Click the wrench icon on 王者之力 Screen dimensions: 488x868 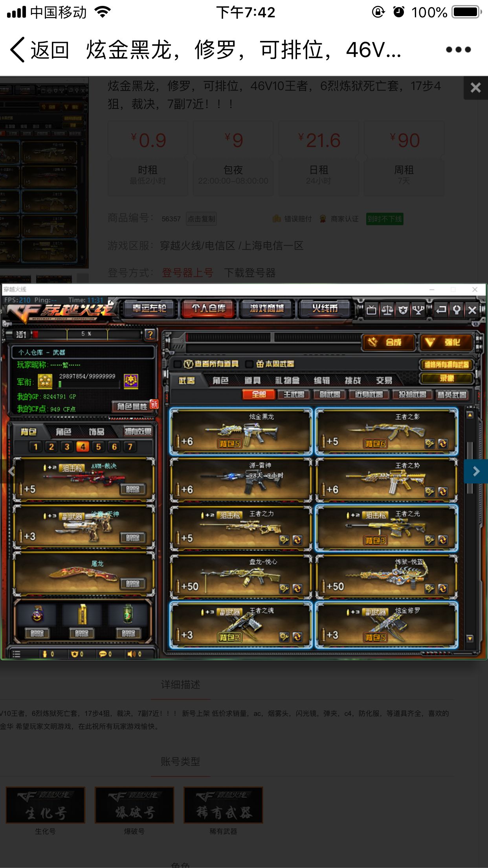click(x=284, y=540)
